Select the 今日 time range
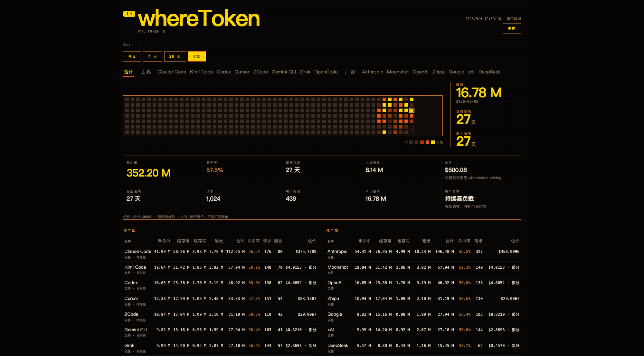 [x=132, y=56]
